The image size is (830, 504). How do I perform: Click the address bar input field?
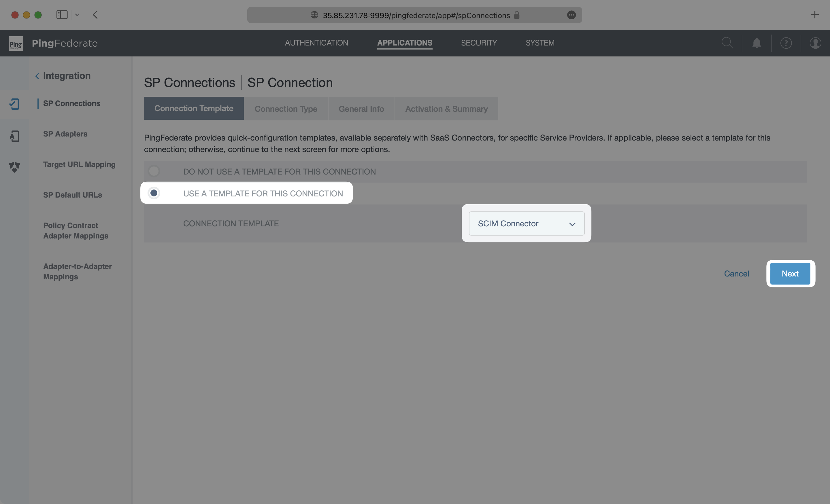coord(415,15)
